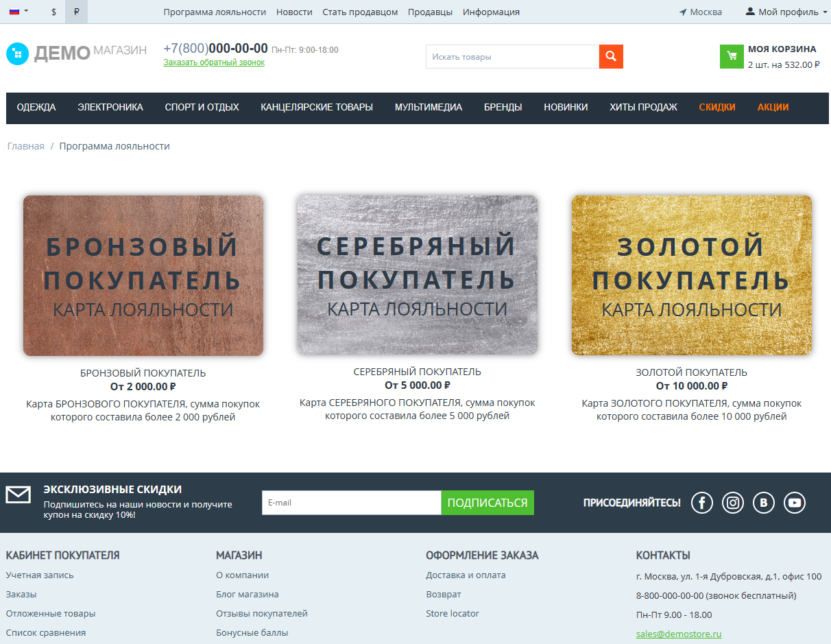The image size is (831, 644).
Task: Change city from Москва
Action: click(706, 12)
